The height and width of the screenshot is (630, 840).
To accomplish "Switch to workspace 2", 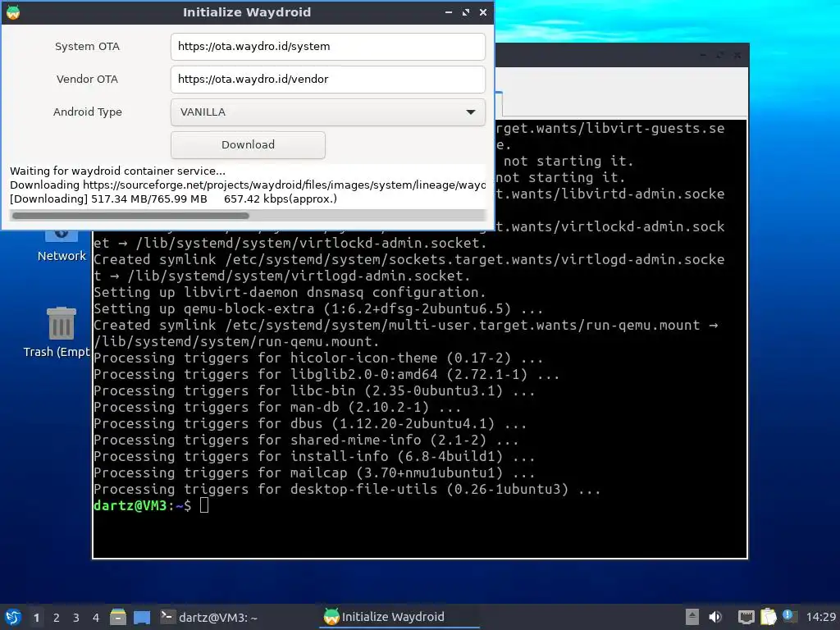I will click(x=57, y=618).
